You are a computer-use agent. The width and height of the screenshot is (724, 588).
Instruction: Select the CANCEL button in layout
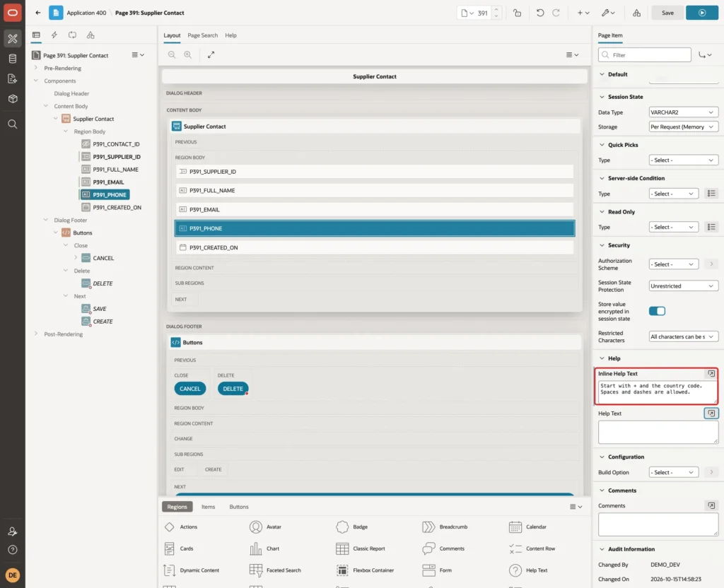pyautogui.click(x=189, y=389)
